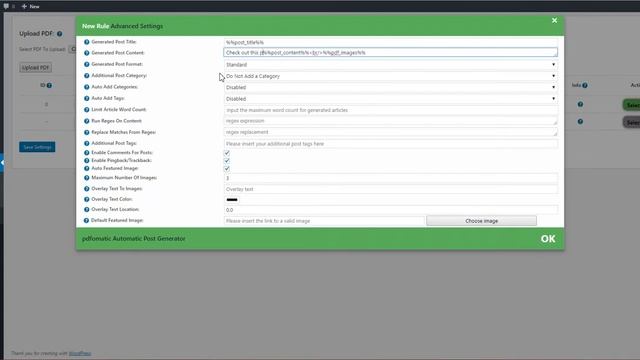Click help icon beside Replace Matches From Regex
This screenshot has height=360, width=640.
click(x=87, y=133)
